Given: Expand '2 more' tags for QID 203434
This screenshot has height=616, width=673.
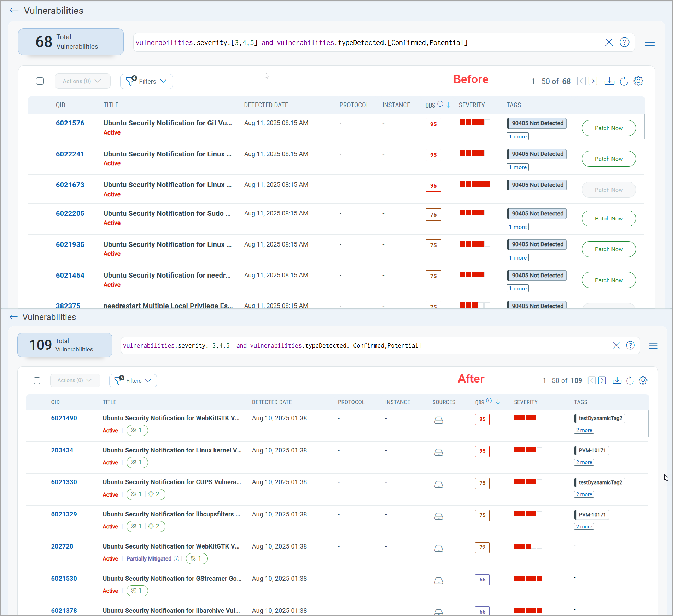Looking at the screenshot, I should [584, 462].
